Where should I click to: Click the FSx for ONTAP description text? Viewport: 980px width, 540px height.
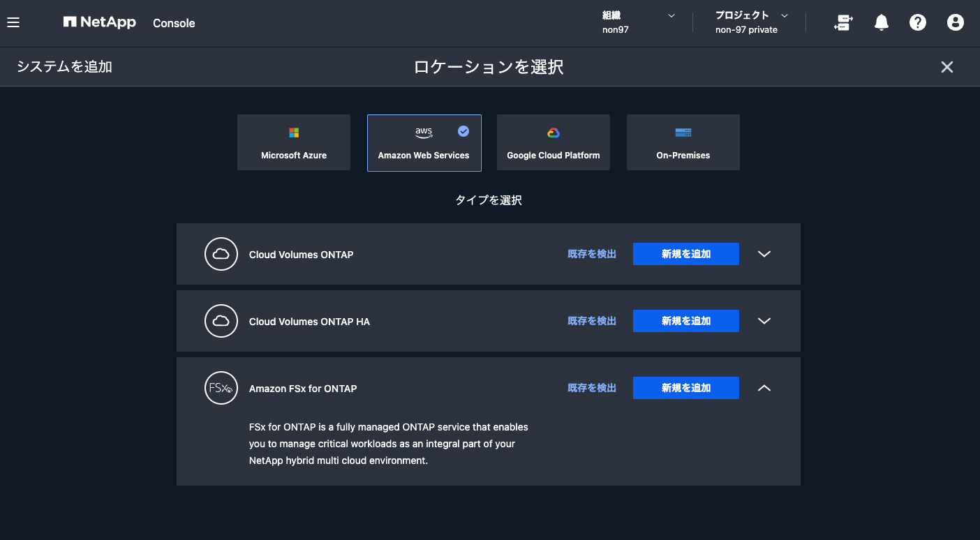point(389,444)
